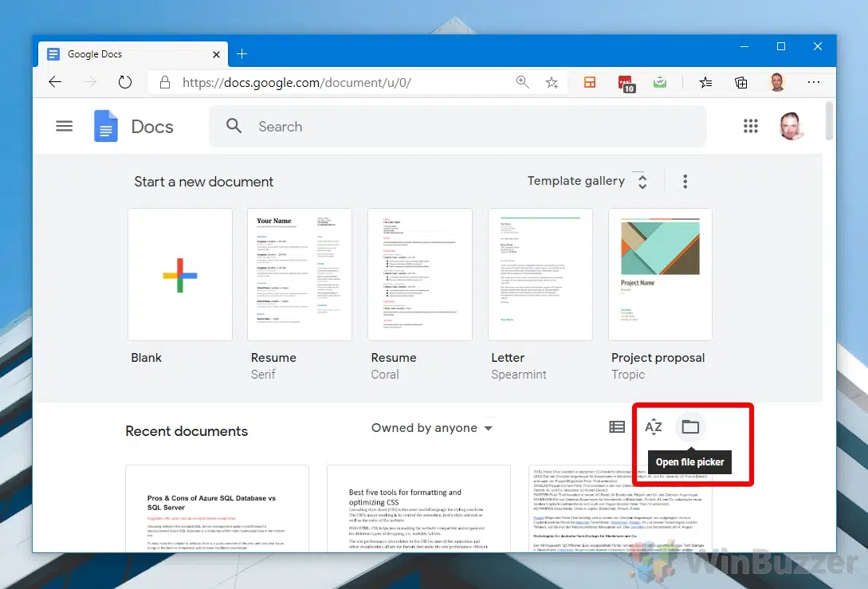The width and height of the screenshot is (868, 589).
Task: Click the orange layout extension icon
Action: pyautogui.click(x=590, y=82)
